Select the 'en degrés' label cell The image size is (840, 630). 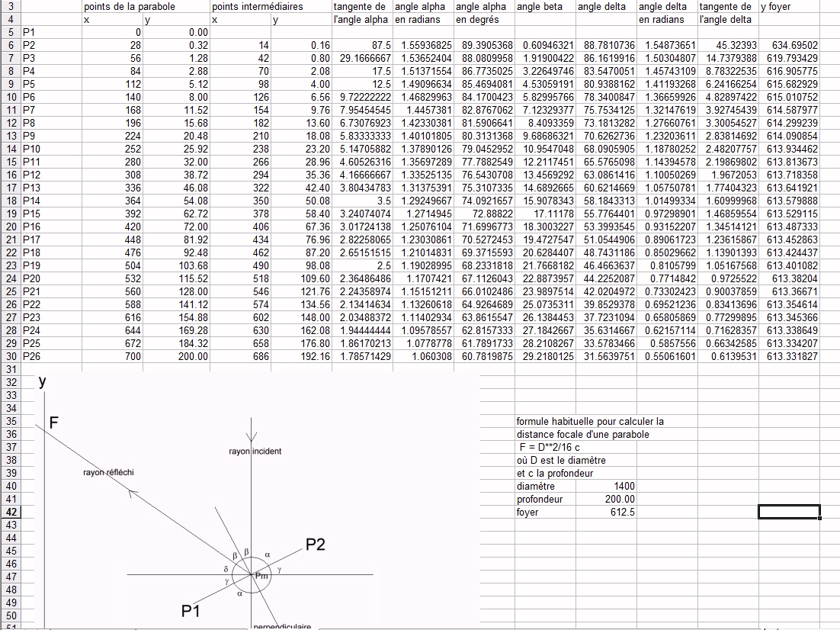coord(484,19)
